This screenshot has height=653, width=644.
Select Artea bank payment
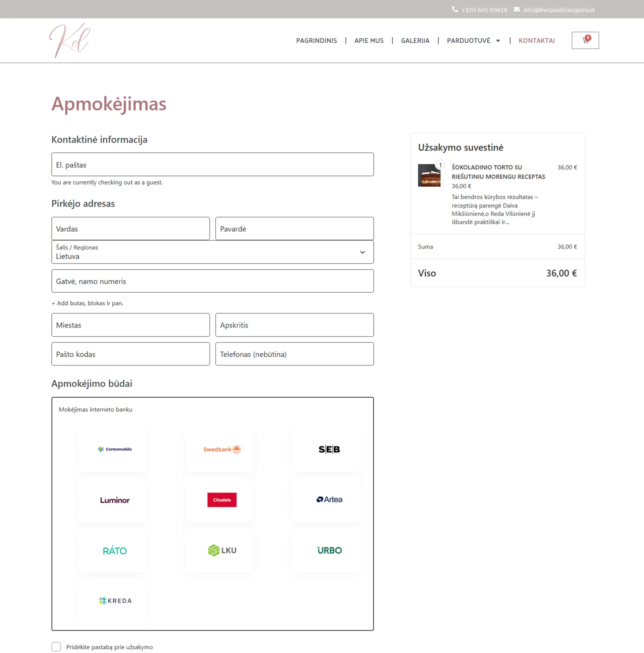click(329, 500)
